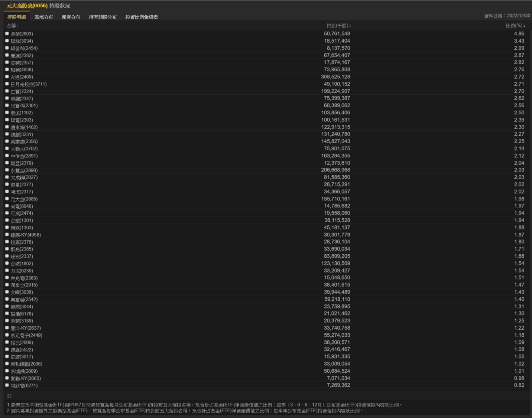
Task: Click the 京城銀(2809) name
Action: (x=24, y=371)
